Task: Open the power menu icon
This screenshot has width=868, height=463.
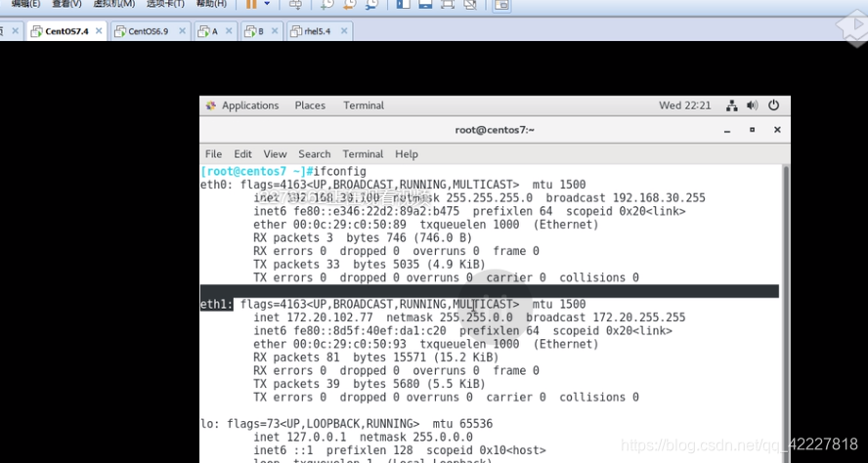Action: (773, 105)
